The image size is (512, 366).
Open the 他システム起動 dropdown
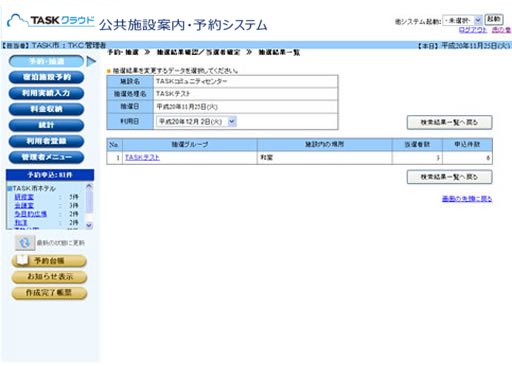click(462, 20)
